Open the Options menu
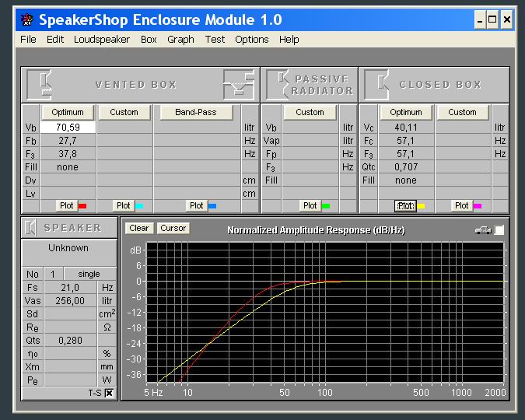This screenshot has width=525, height=420. pyautogui.click(x=252, y=39)
